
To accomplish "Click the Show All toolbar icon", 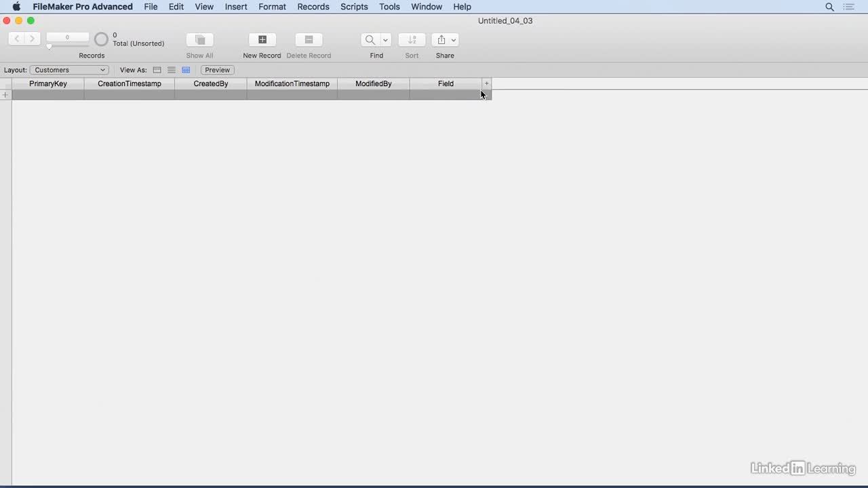I will [200, 40].
